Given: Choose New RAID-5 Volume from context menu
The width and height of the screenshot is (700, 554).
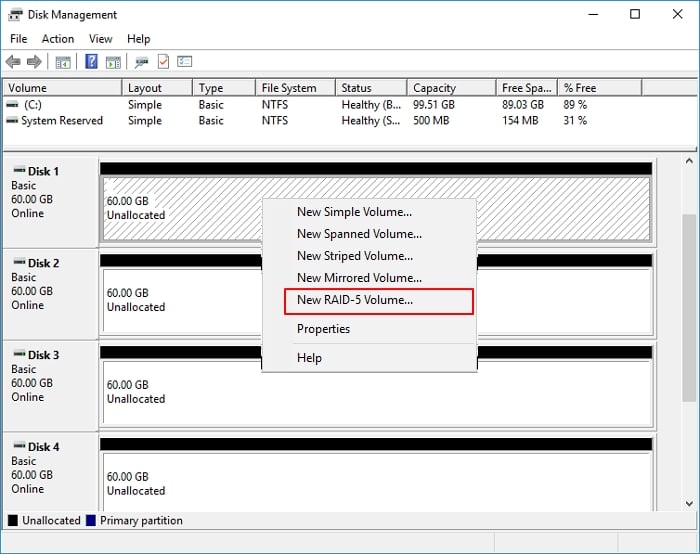Looking at the screenshot, I should (x=354, y=300).
